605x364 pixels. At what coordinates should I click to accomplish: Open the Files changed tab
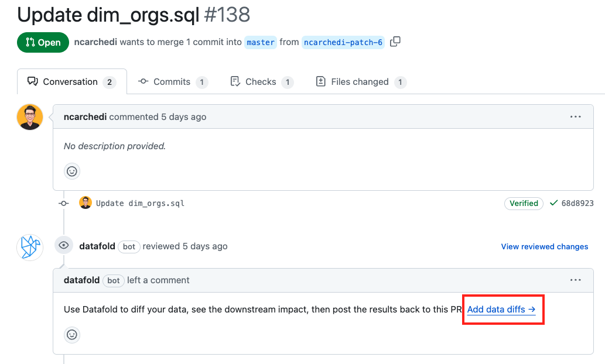[x=361, y=82]
